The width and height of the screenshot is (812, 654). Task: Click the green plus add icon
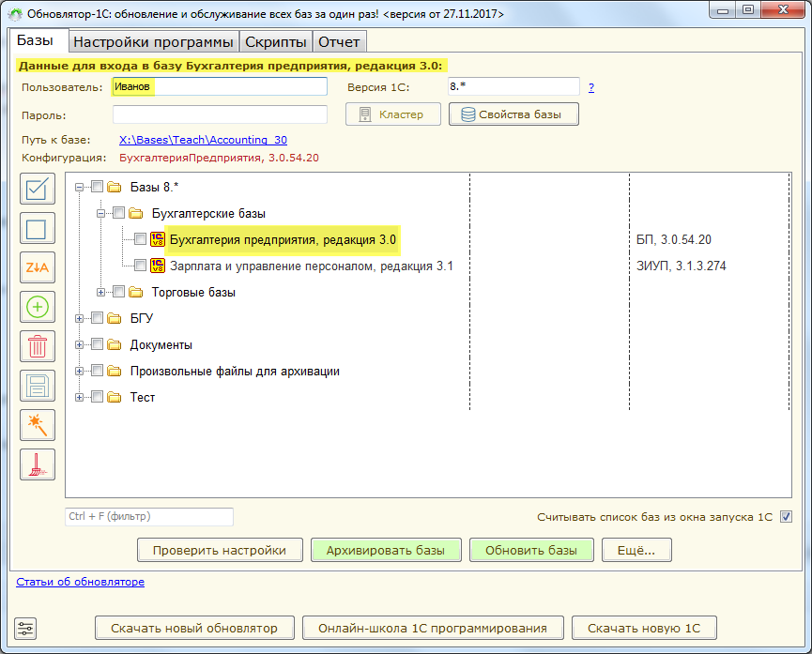coord(38,307)
